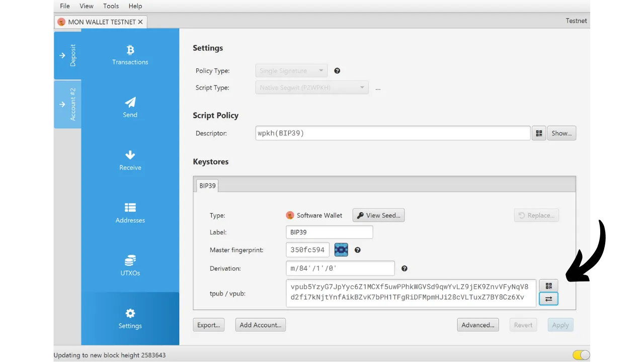Expand the Script Type dropdown
This screenshot has height=362, width=644.
pos(312,87)
